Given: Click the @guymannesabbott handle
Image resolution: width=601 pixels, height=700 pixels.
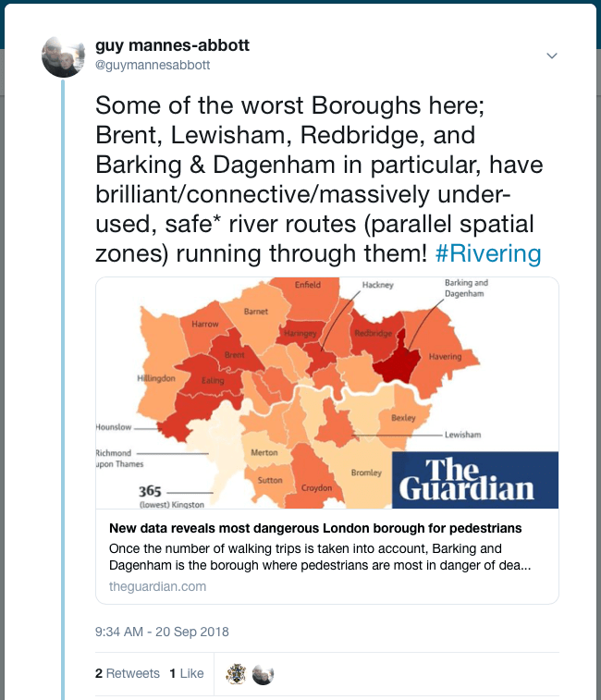Looking at the screenshot, I should (x=153, y=65).
